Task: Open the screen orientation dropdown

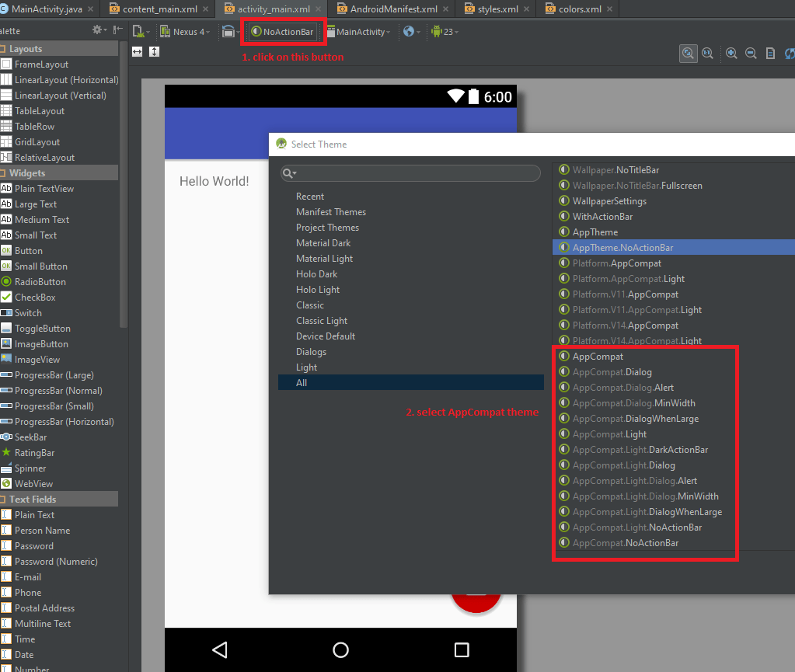Action: (x=231, y=31)
